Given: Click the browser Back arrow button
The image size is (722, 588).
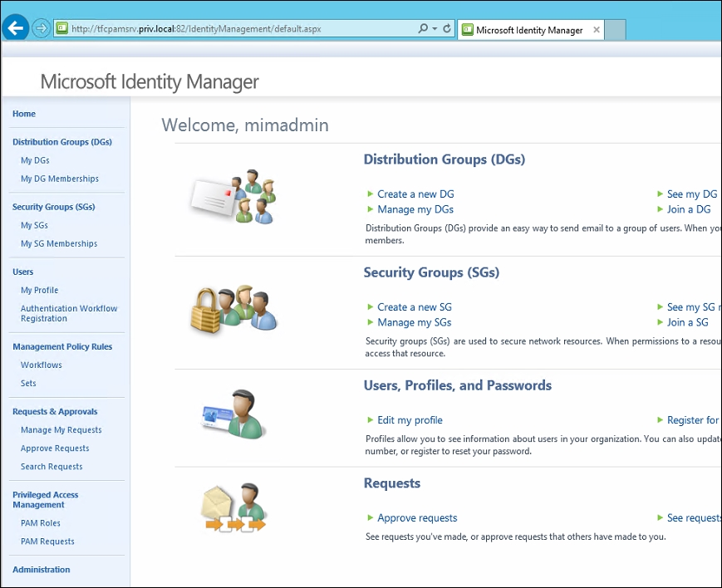Looking at the screenshot, I should pyautogui.click(x=15, y=28).
